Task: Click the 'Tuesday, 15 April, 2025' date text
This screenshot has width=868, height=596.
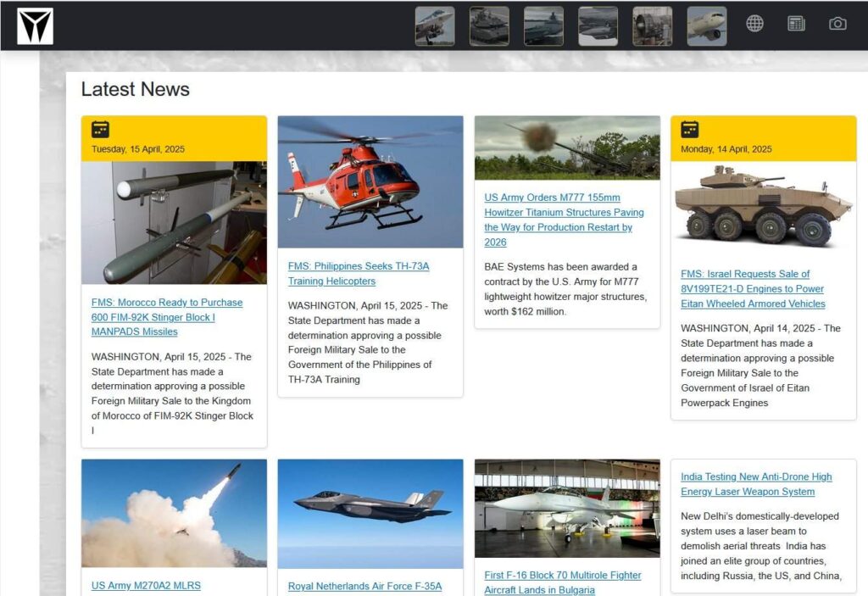Action: 138,149
